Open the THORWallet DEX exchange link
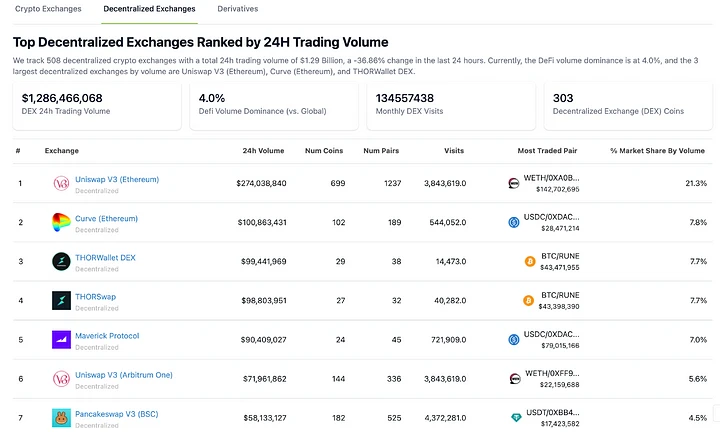 tap(105, 258)
